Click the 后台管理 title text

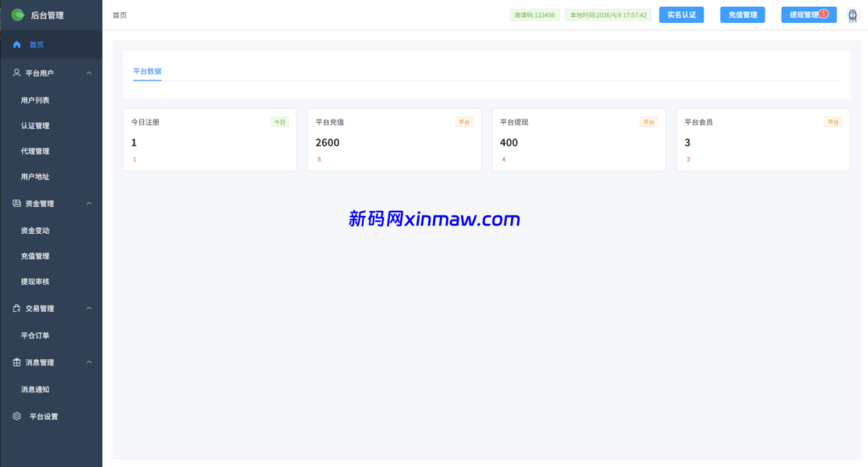click(x=47, y=15)
